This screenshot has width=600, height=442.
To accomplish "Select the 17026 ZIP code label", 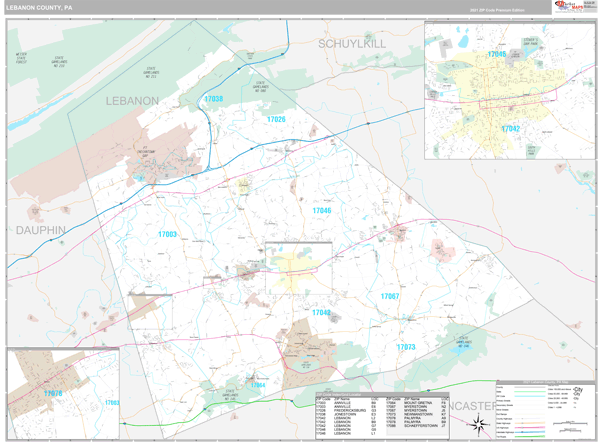I will click(x=276, y=120).
